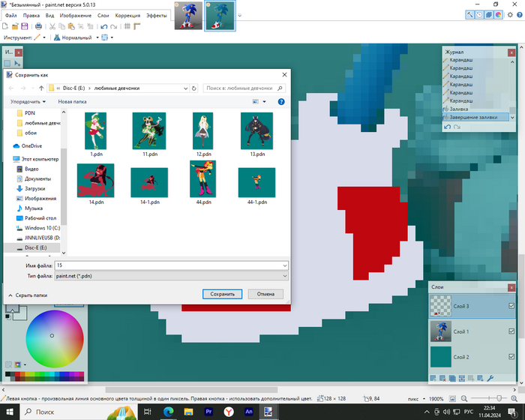The width and height of the screenshot is (525, 420).
Task: Click the up-folder arrow in save dialog
Action: 41,88
